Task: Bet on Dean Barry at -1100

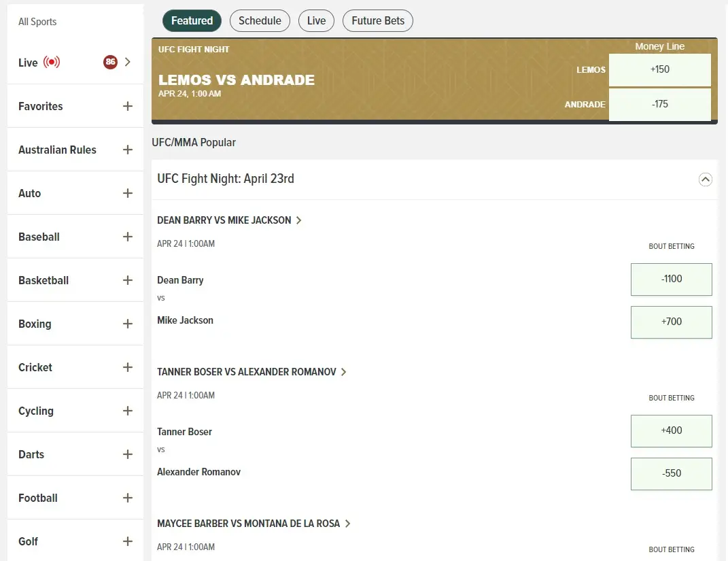Action: [x=672, y=279]
